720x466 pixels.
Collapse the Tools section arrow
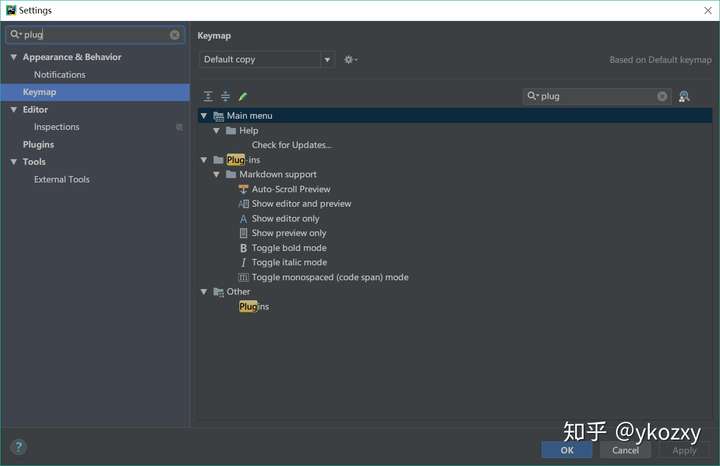click(14, 162)
